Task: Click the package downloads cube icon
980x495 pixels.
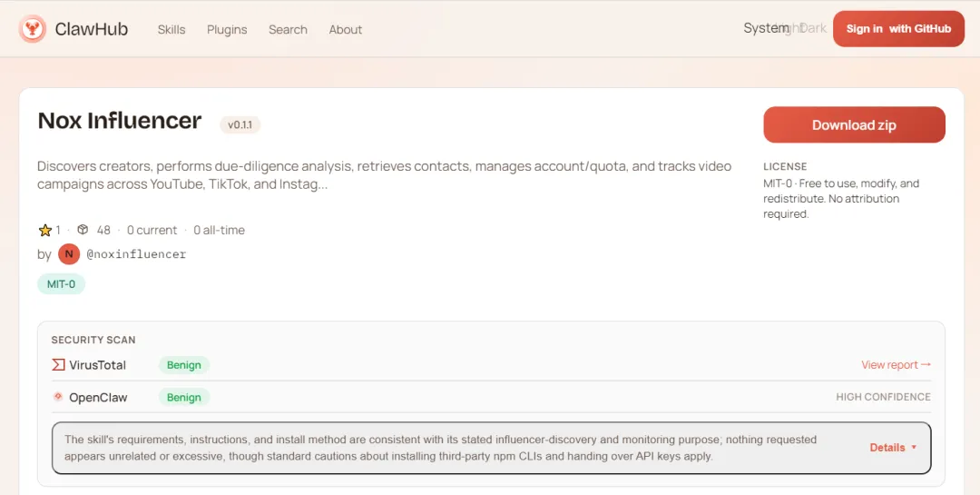Action: [x=83, y=231]
